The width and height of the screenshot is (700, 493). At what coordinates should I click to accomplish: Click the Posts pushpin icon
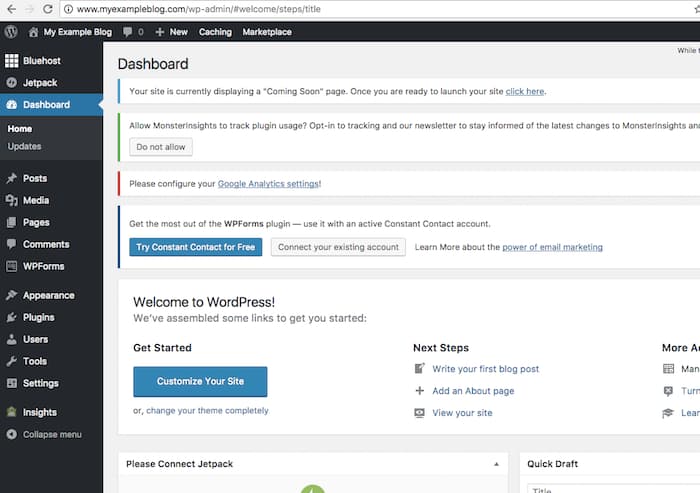12,178
